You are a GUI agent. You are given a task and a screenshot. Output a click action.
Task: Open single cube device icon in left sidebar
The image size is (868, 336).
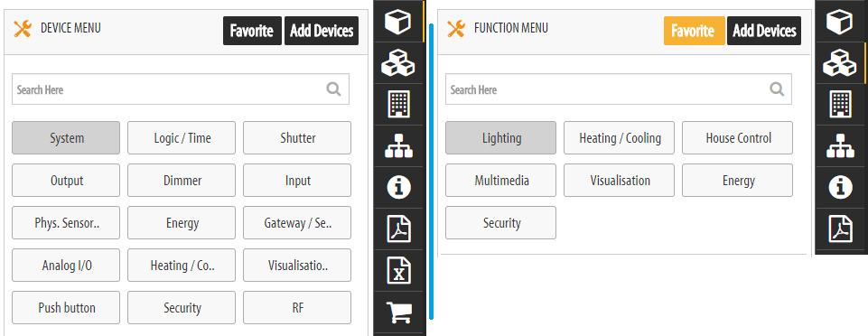tap(397, 23)
